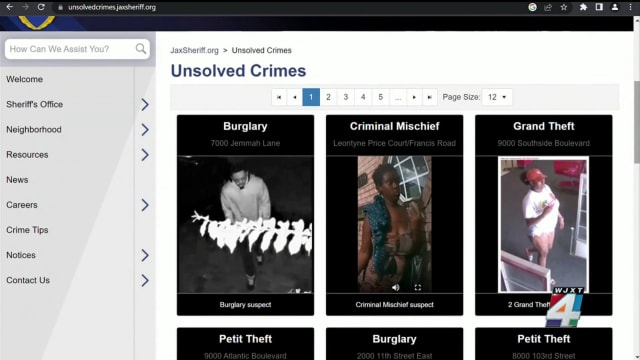
Task: Open the Contact Us sidebar item
Action: point(28,280)
